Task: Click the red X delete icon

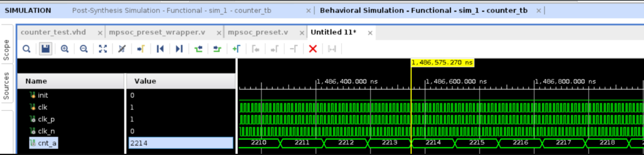Action: tap(313, 49)
